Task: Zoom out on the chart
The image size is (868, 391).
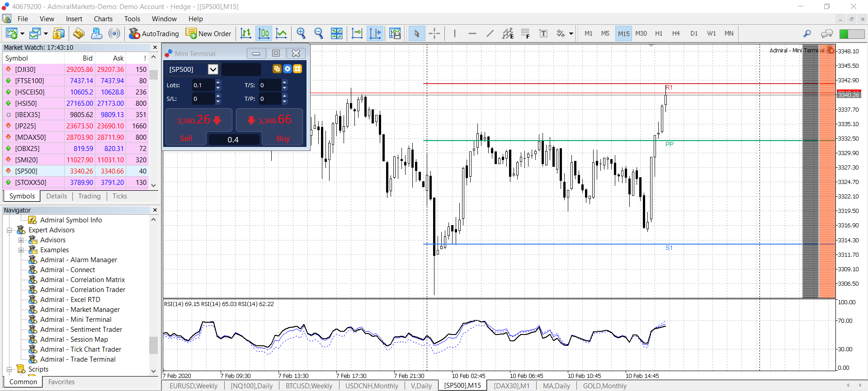Action: point(319,33)
